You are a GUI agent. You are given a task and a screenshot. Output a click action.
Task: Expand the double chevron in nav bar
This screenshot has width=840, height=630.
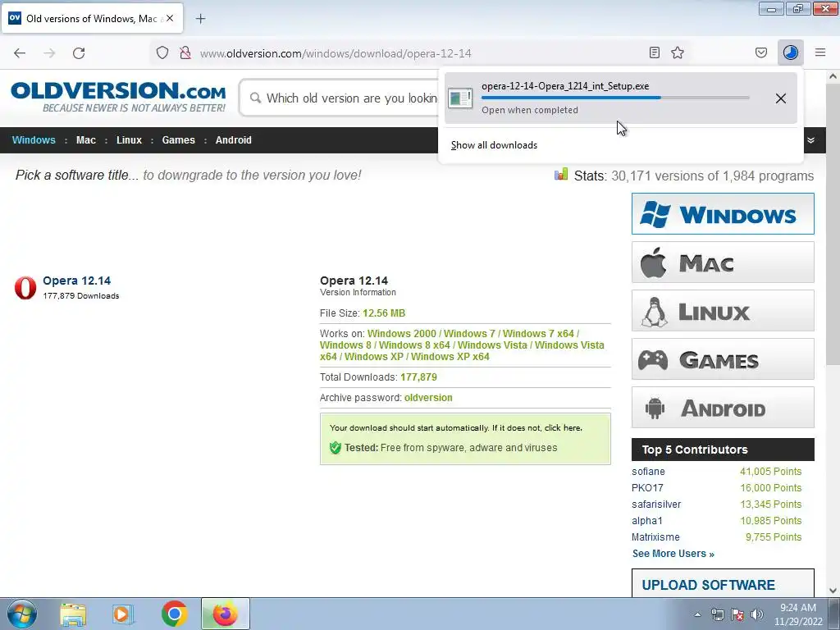click(811, 140)
